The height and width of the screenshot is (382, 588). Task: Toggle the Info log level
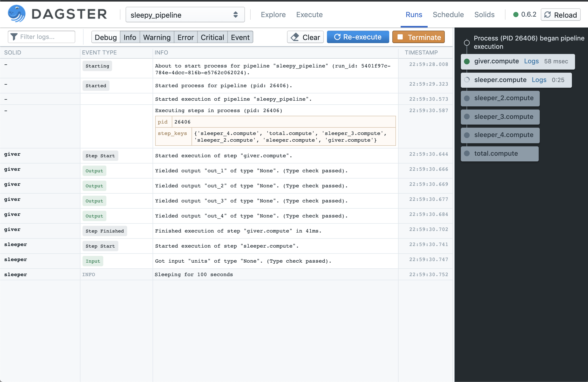[130, 37]
